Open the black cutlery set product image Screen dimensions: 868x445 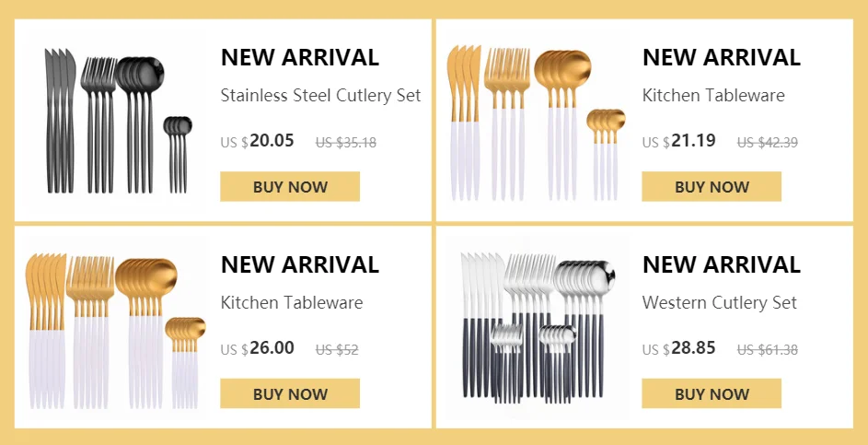tap(118, 121)
